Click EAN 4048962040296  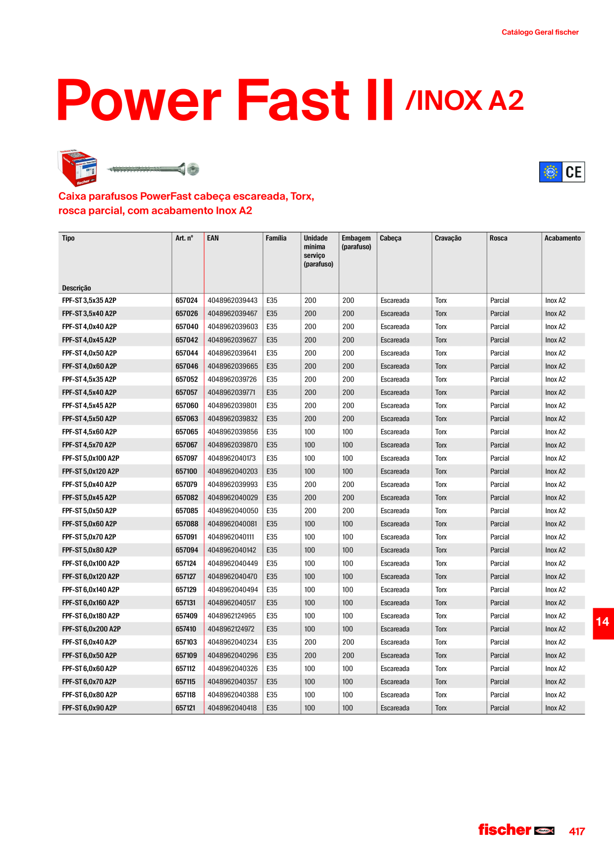point(233,655)
